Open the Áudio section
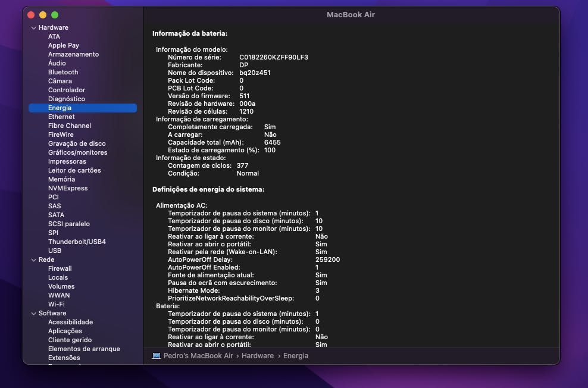 [57, 63]
